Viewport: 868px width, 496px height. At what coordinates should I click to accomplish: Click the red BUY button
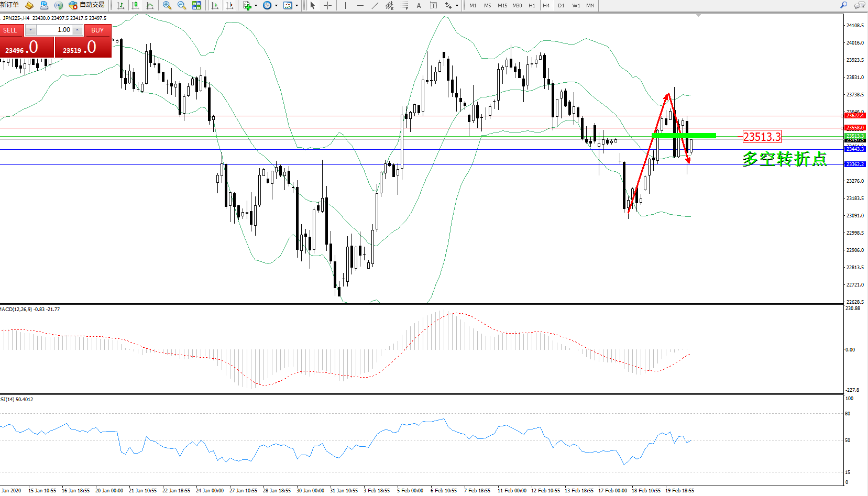pos(97,30)
